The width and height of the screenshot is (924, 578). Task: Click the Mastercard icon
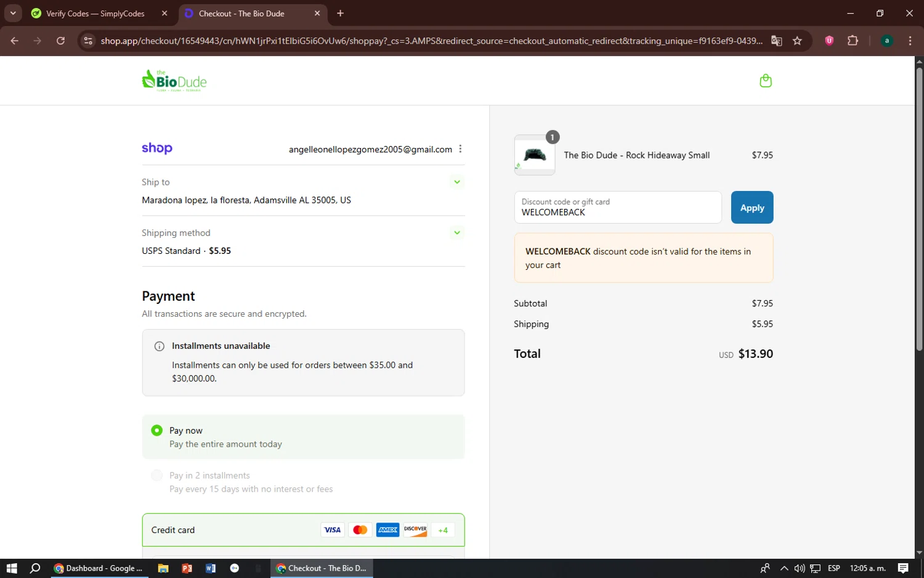(360, 530)
